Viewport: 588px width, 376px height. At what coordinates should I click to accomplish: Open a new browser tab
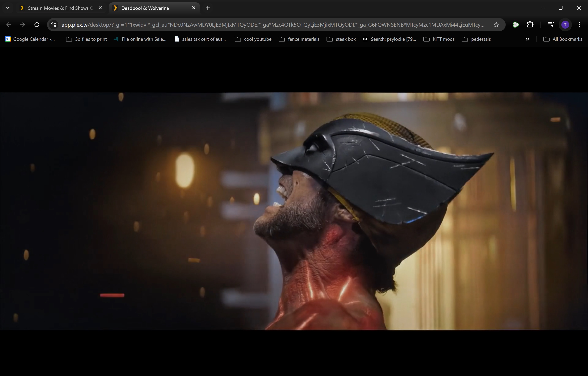click(x=208, y=8)
